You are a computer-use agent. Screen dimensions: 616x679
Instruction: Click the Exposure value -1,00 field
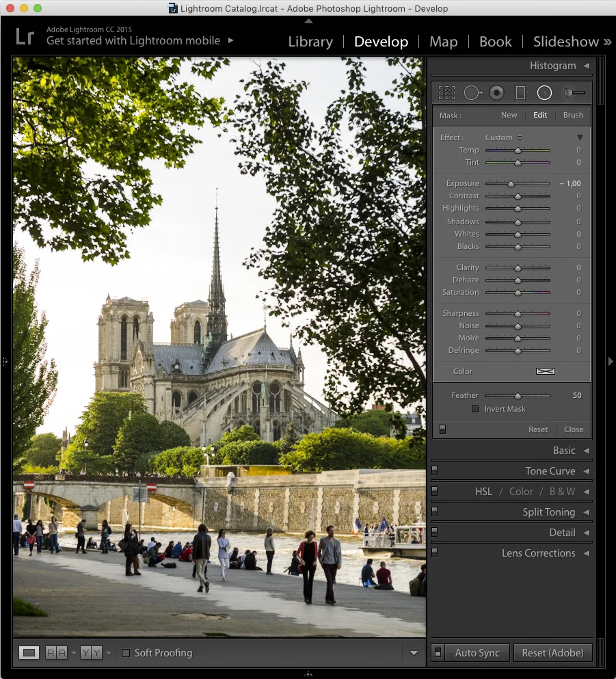coord(570,183)
